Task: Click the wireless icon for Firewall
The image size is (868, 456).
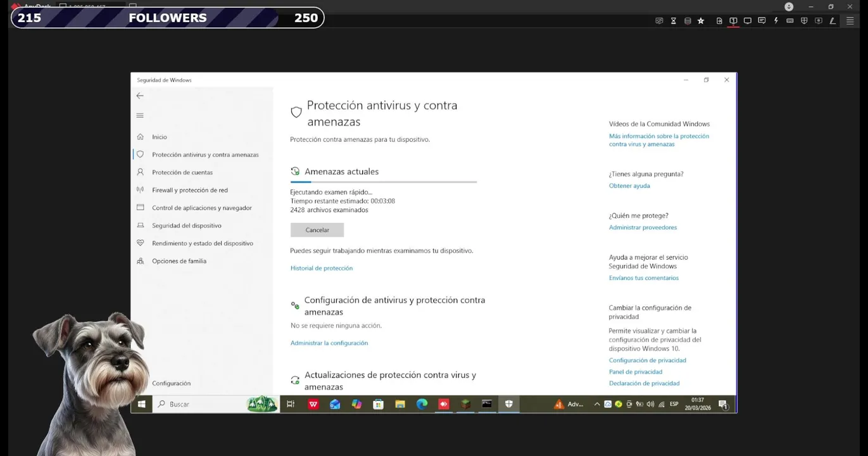Action: tap(140, 190)
